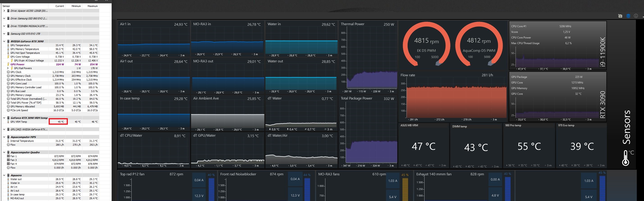The height and width of the screenshot is (201, 644).
Task: Expand the Drive: Apacer AS350 node
Action: point(4,11)
